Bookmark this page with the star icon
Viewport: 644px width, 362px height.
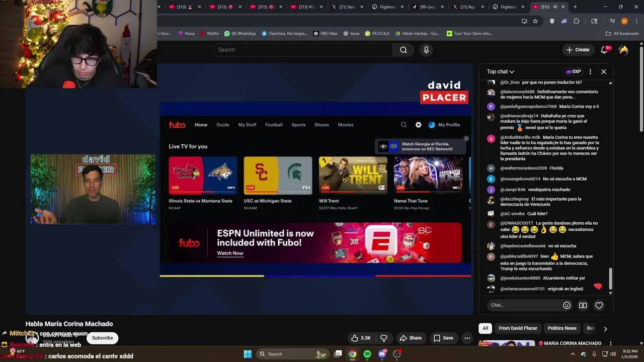tap(535, 21)
